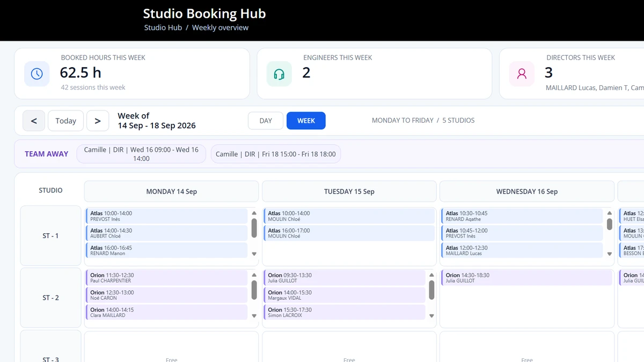Open the Studio Hub breadcrumb link

coord(163,27)
